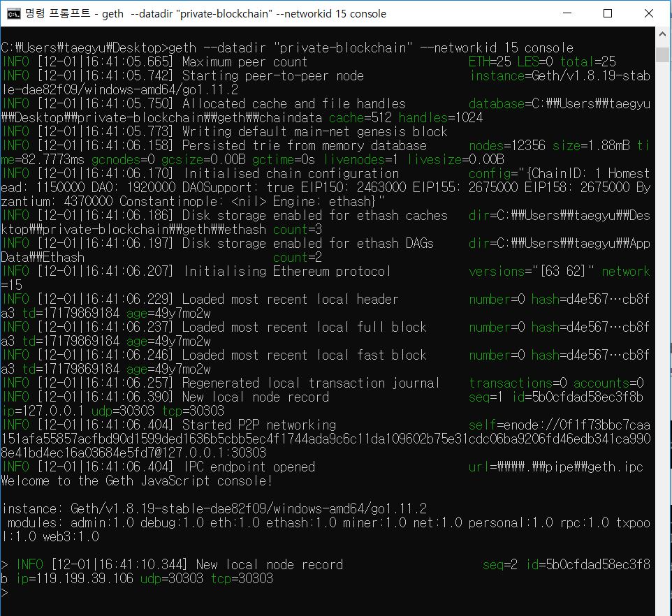672x616 pixels.
Task: Click the 'ip=119.199.39.106' value
Action: (x=75, y=578)
